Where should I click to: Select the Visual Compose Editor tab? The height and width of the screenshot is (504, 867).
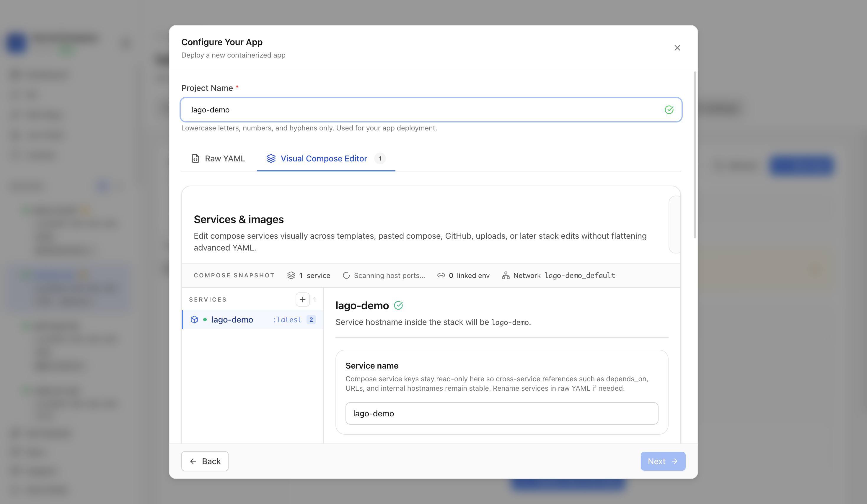pyautogui.click(x=325, y=158)
